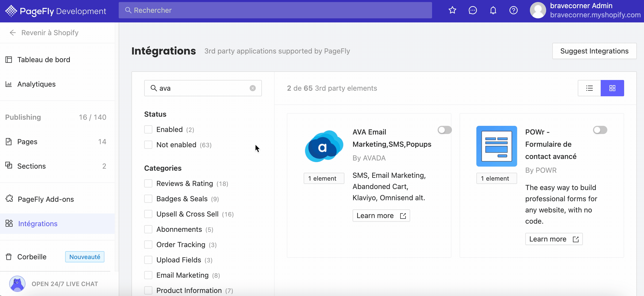Open the chat bubble icon in header
644x296 pixels.
coord(473,10)
